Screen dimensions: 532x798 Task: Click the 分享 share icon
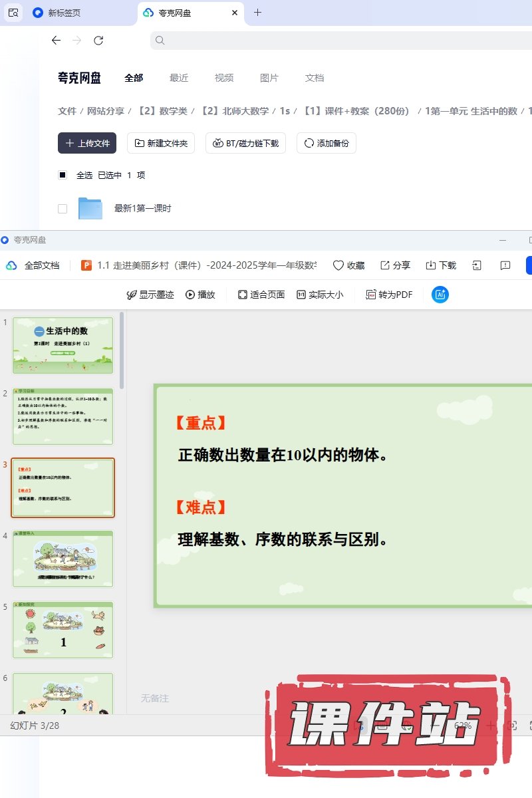(385, 265)
